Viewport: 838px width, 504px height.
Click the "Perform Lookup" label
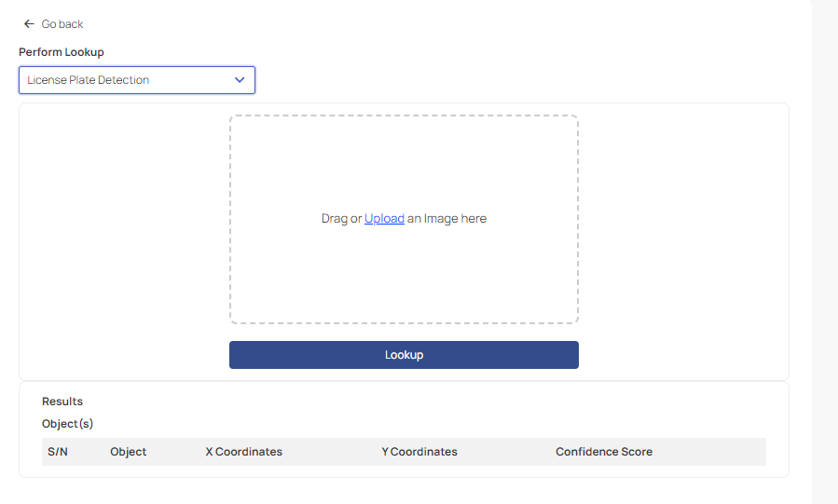coord(62,52)
